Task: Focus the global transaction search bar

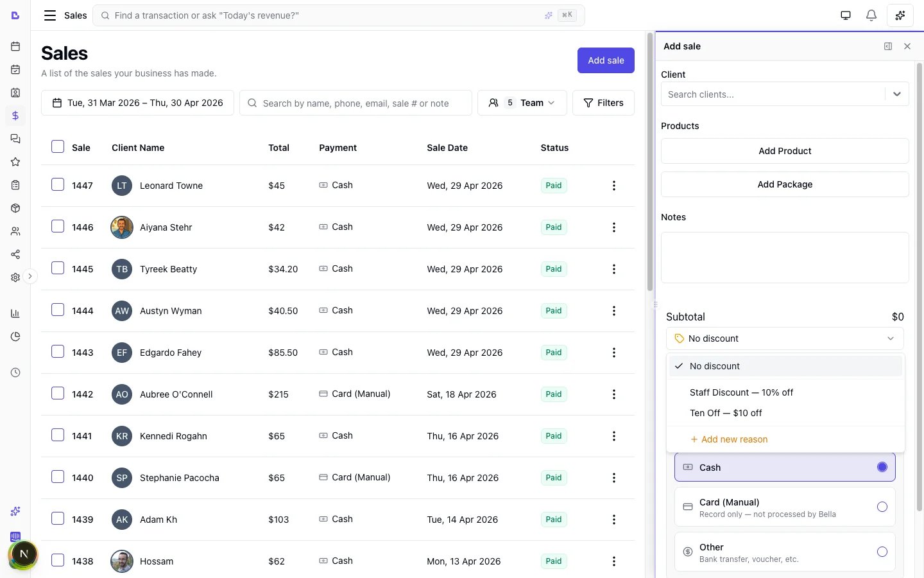Action: tap(339, 15)
